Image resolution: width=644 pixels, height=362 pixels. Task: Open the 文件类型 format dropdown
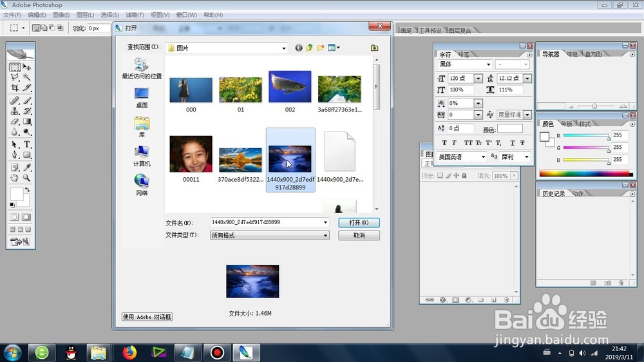[x=325, y=236]
